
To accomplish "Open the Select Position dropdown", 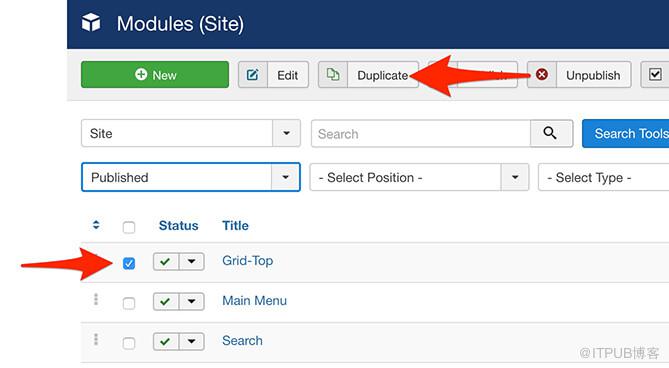I will [419, 177].
